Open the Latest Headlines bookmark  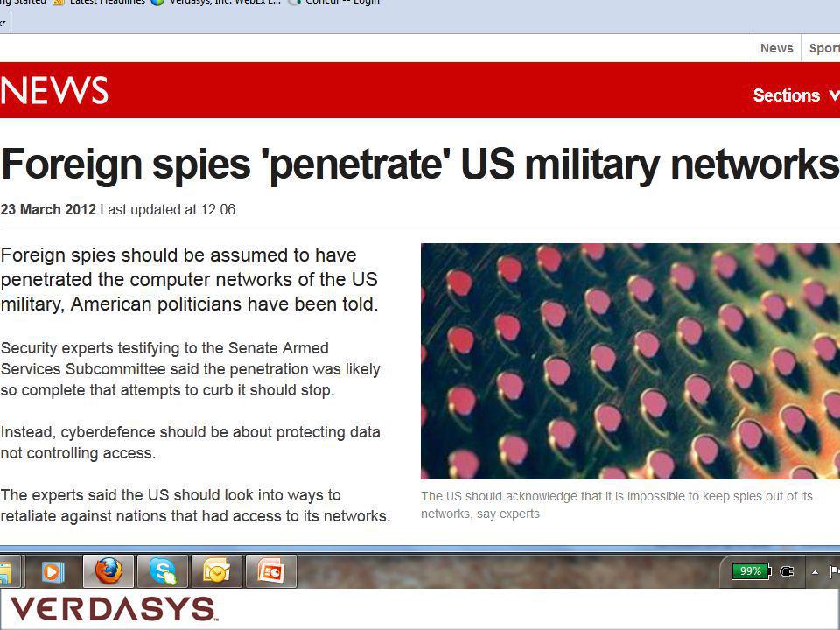pos(100,2)
